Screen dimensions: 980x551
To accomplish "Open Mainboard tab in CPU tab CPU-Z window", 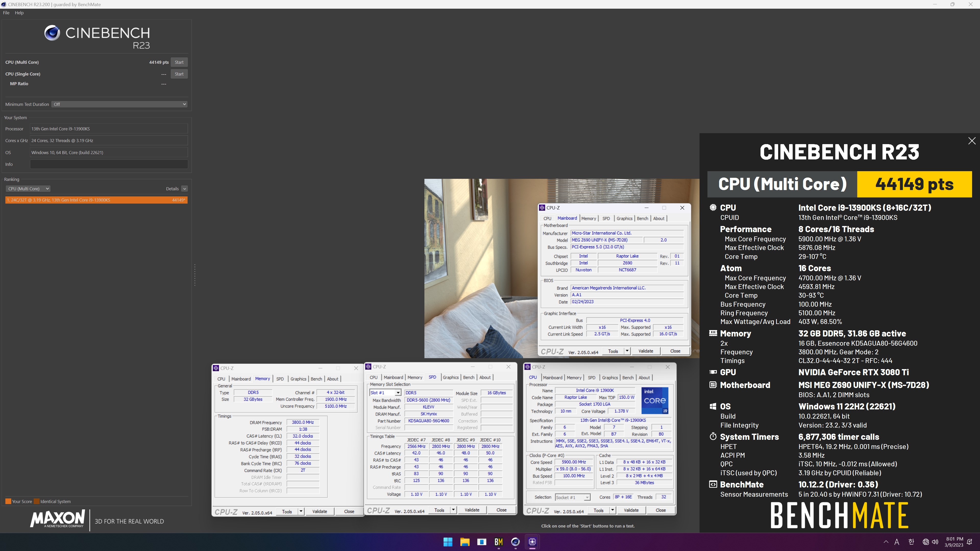I will pos(552,378).
